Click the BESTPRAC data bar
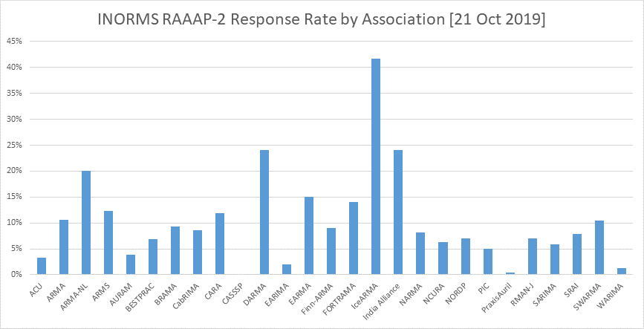This screenshot has height=329, width=644. [153, 257]
